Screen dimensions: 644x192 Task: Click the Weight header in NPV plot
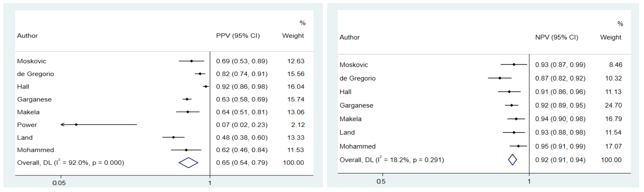[x=611, y=37]
